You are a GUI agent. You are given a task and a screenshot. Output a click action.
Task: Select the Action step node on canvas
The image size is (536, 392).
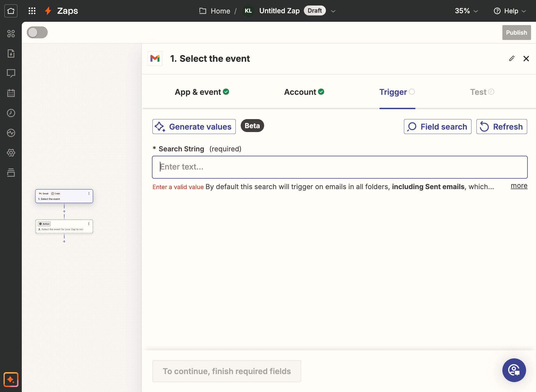click(64, 227)
